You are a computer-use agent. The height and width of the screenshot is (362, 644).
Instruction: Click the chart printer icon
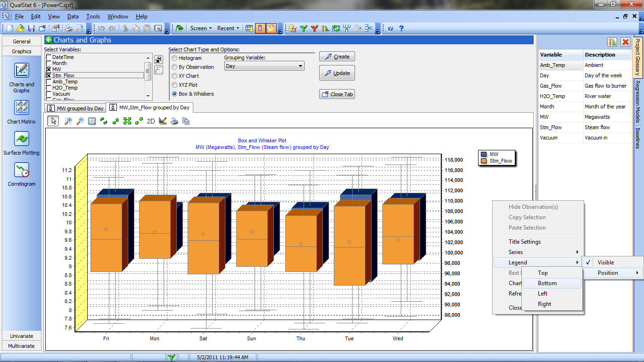[174, 121]
